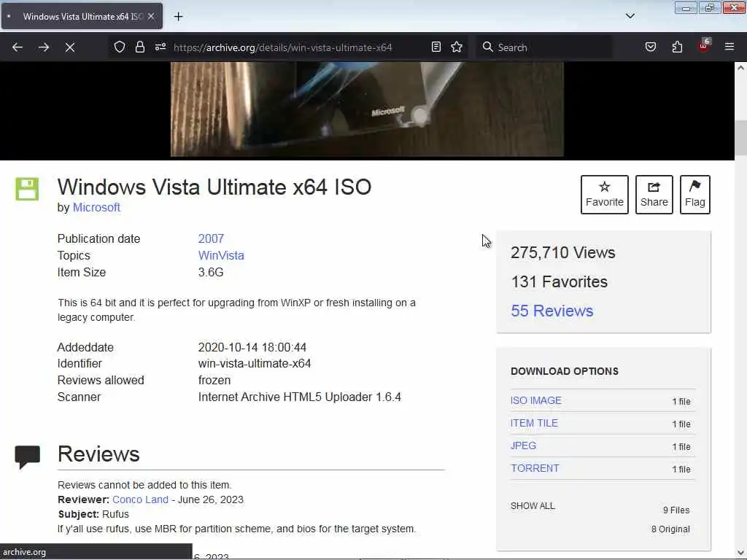This screenshot has height=560, width=747.
Task: Focus the Search box in the toolbar
Action: (x=544, y=47)
